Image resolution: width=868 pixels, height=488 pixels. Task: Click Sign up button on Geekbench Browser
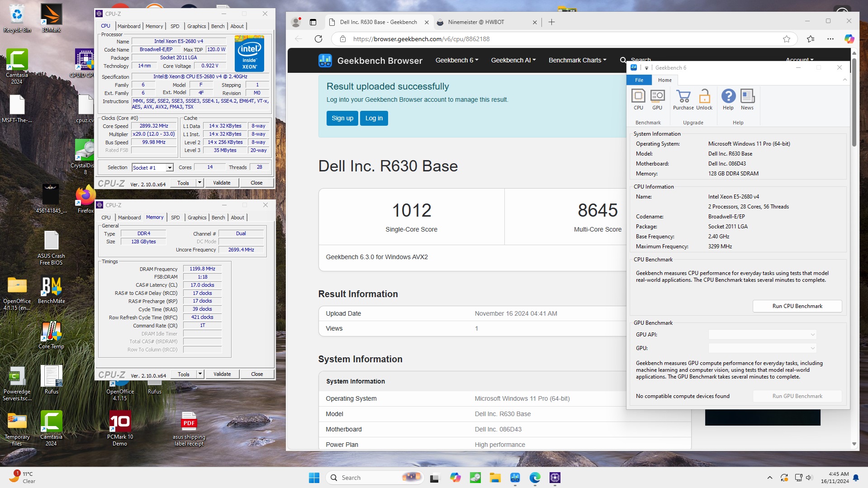tap(342, 118)
